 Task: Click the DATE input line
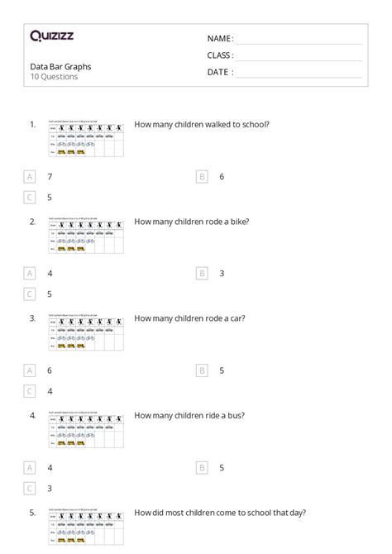click(x=299, y=73)
